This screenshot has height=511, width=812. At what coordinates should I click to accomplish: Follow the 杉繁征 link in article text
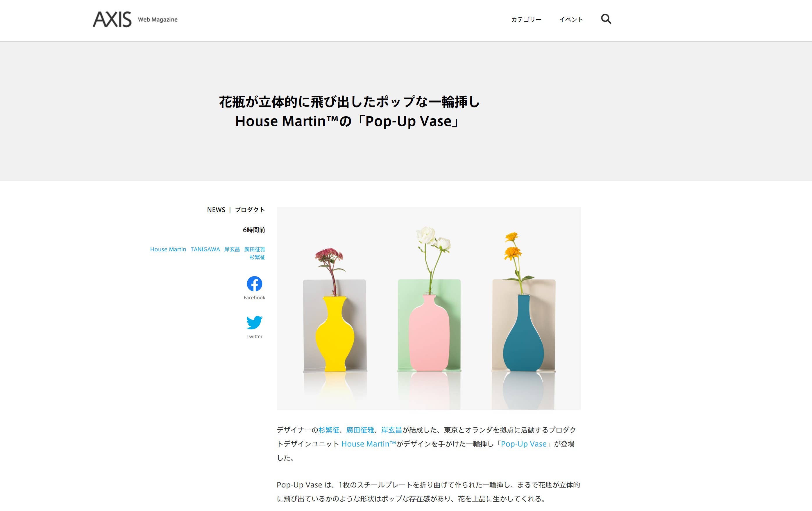tap(329, 430)
